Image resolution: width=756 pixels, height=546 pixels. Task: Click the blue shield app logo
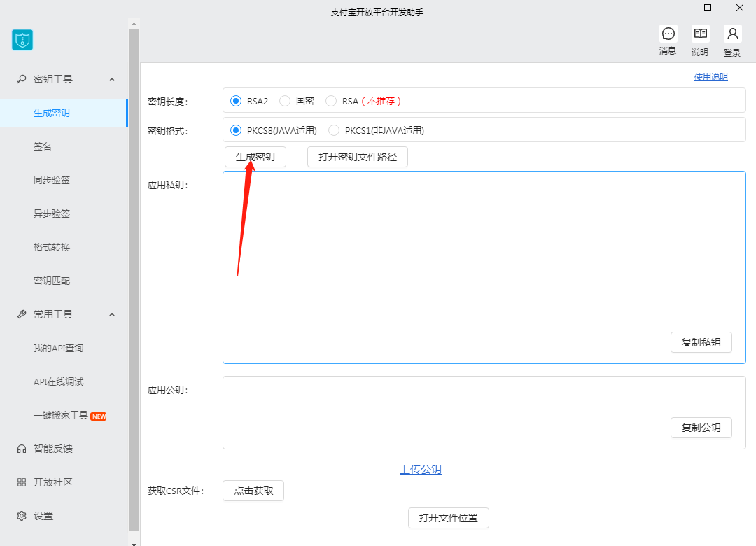tap(22, 40)
